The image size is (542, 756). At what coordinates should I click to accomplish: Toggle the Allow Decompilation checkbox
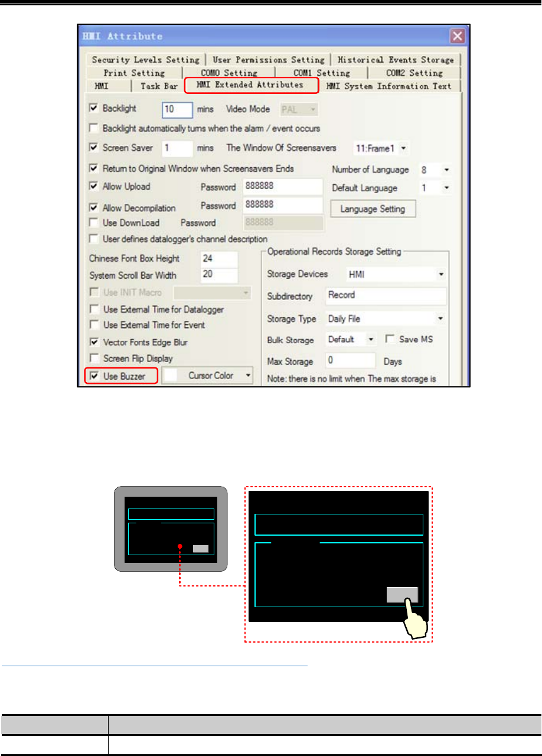point(93,208)
